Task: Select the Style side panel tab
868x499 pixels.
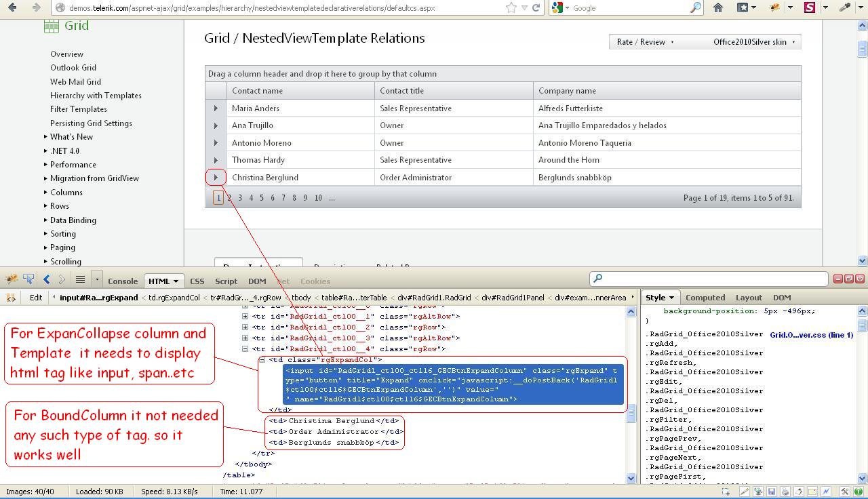Action: (660, 297)
